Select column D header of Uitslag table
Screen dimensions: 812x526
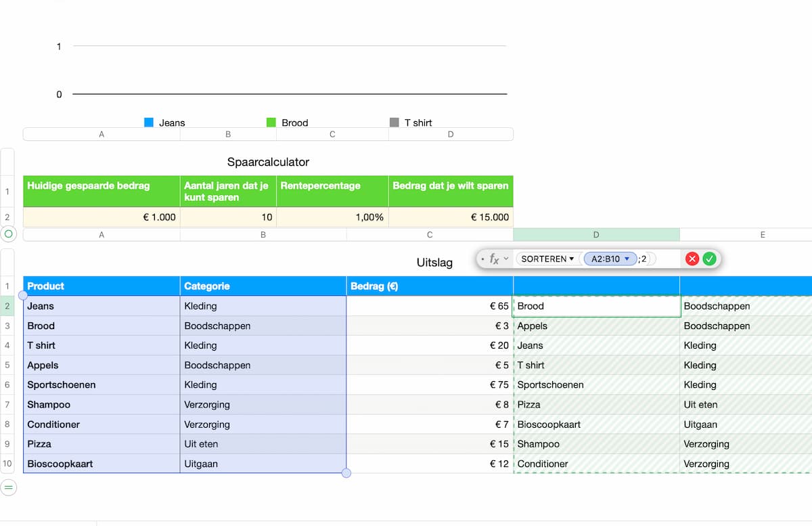pos(596,235)
